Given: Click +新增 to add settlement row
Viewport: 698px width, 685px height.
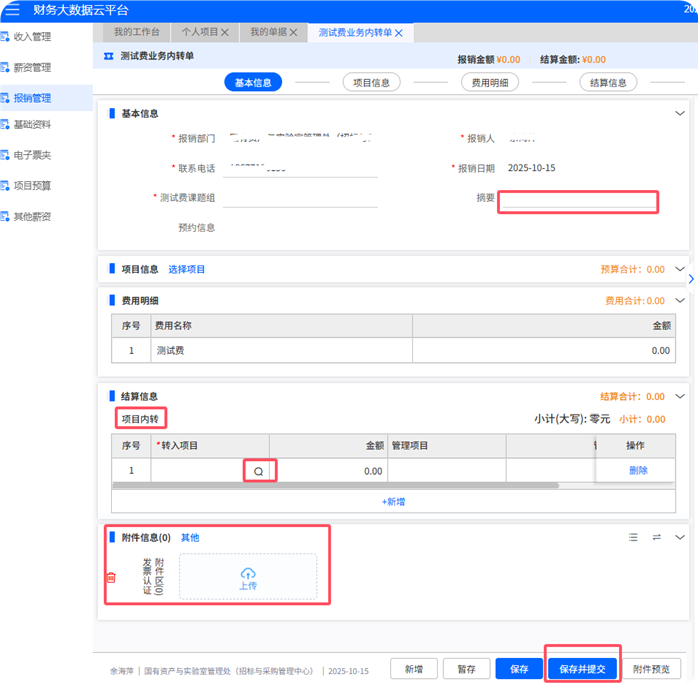Looking at the screenshot, I should point(394,502).
